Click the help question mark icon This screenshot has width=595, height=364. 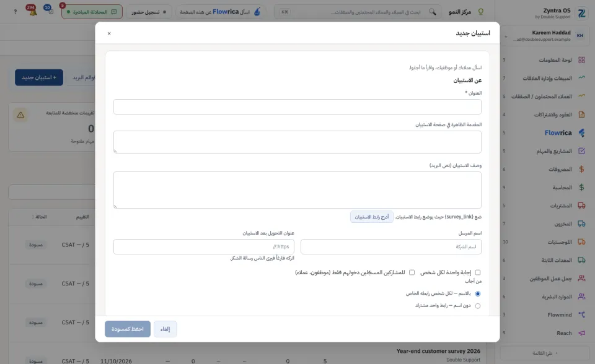click(x=15, y=12)
